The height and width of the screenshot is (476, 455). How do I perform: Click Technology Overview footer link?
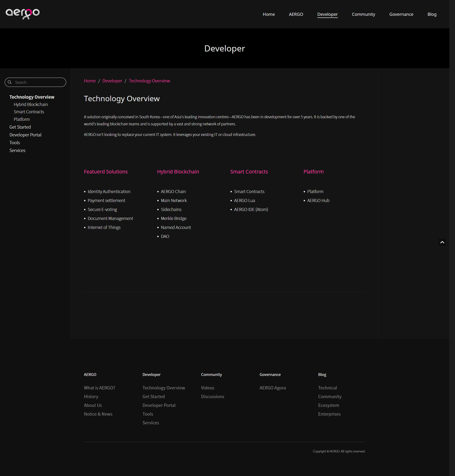coord(164,388)
